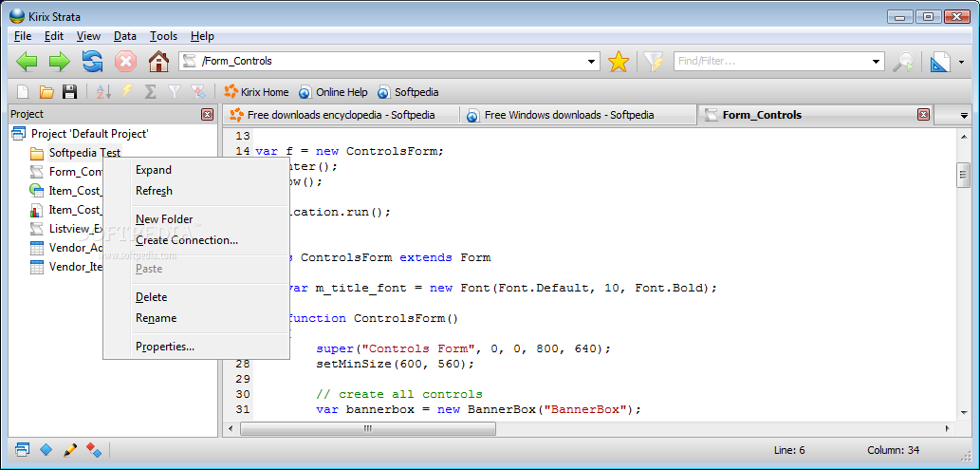Image resolution: width=980 pixels, height=470 pixels.
Task: Click the blue design view triangle icon
Action: (x=940, y=62)
